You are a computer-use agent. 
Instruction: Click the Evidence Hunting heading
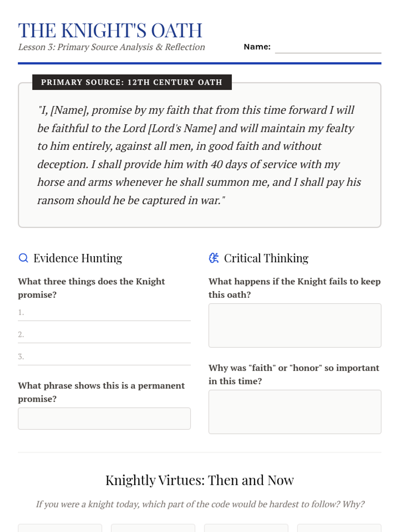pos(78,258)
